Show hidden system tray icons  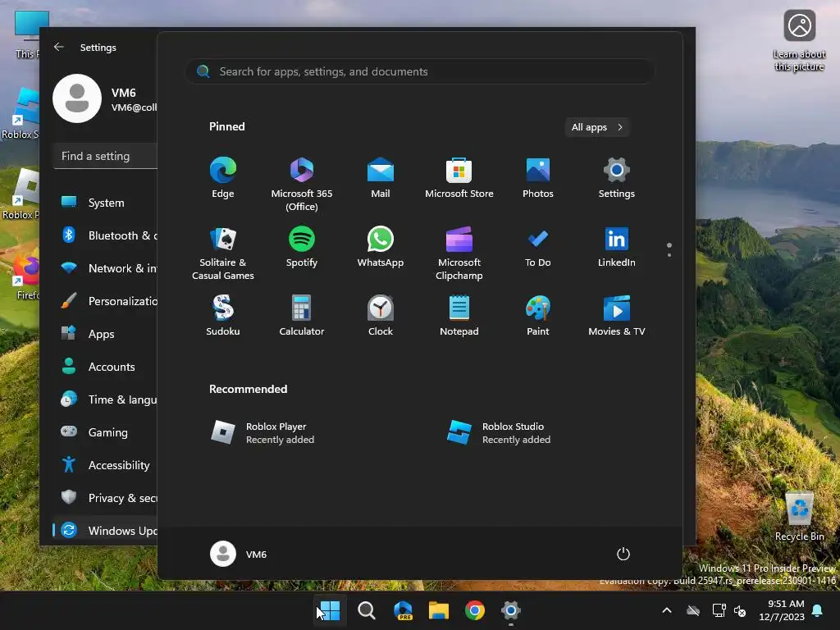pyautogui.click(x=667, y=610)
